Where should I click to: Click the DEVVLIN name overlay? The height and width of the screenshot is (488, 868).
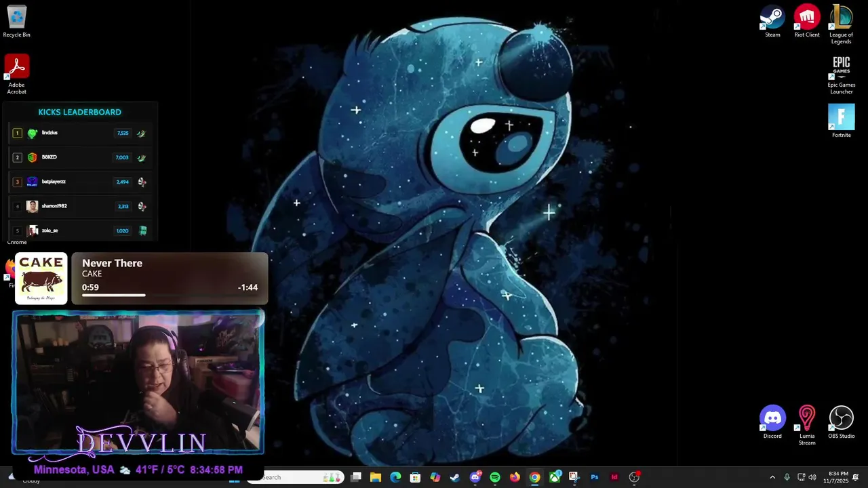tap(141, 442)
